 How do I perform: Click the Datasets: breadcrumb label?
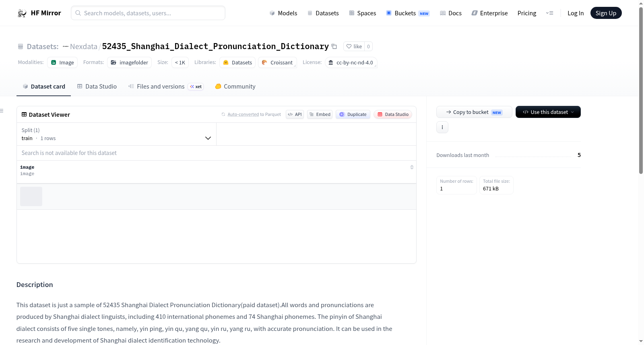pos(42,46)
